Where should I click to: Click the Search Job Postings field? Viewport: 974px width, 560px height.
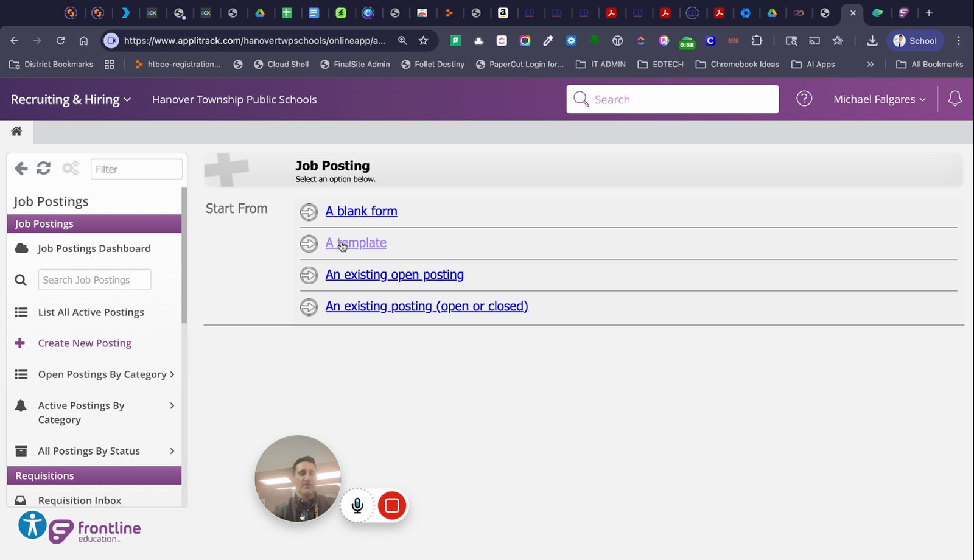tap(94, 280)
